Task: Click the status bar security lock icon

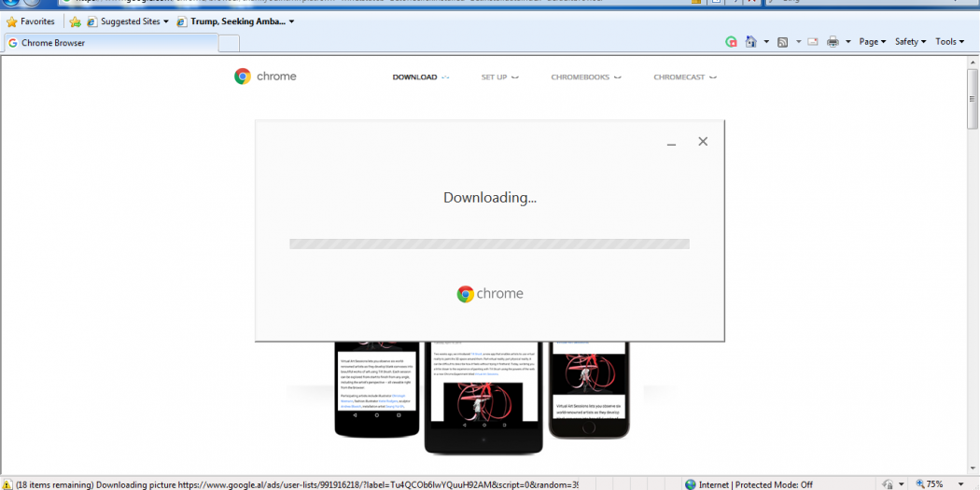Action: (889, 484)
